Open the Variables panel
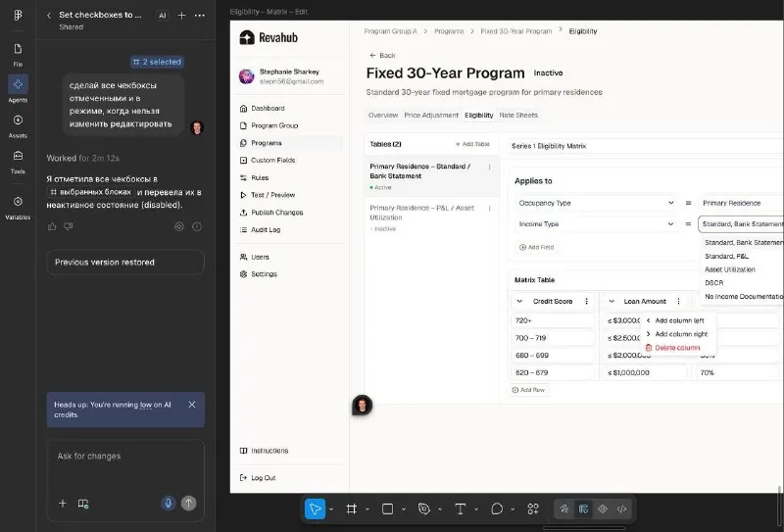 coord(18,207)
